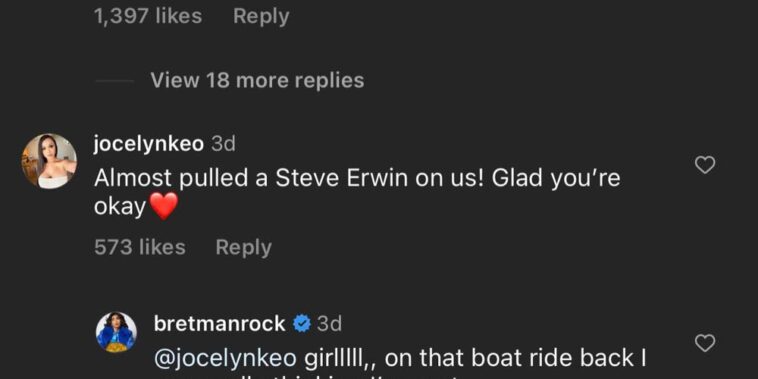758x379 pixels.
Task: Go to bretmanrock username profile
Action: coord(219,323)
